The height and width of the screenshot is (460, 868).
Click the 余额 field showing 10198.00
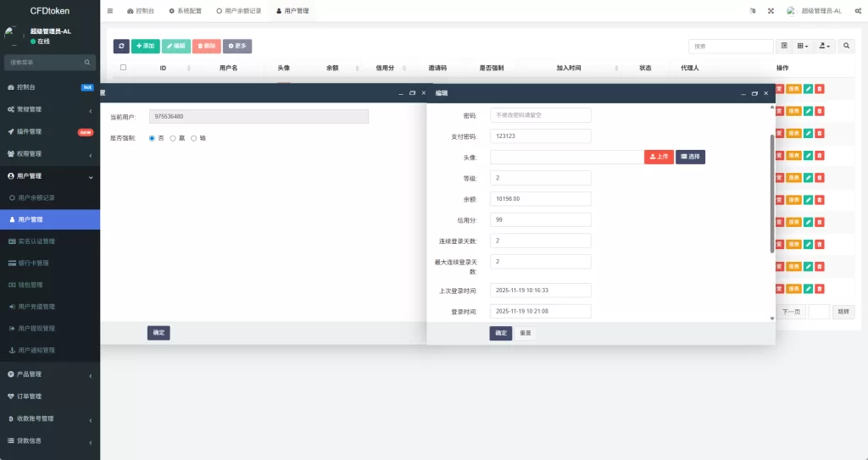click(x=540, y=199)
